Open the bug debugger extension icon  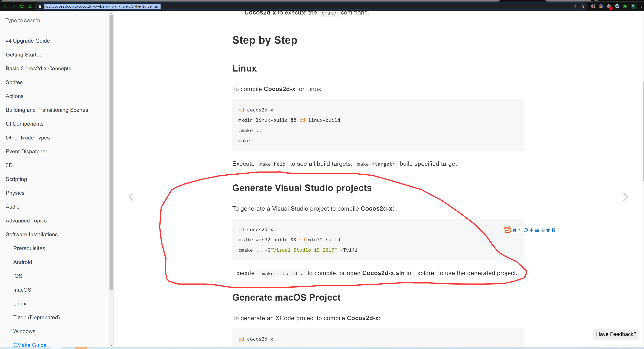593,6
